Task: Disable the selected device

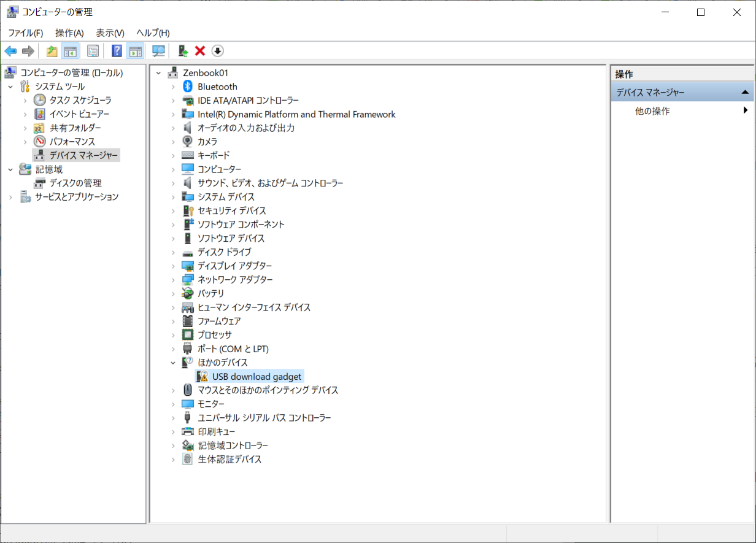Action: (217, 50)
